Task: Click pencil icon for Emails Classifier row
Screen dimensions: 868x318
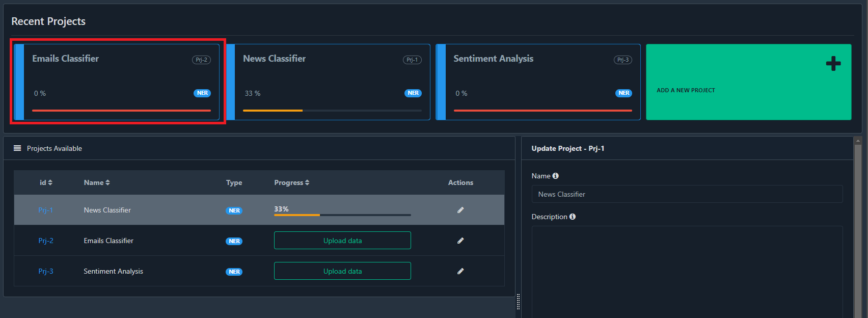Action: [460, 241]
